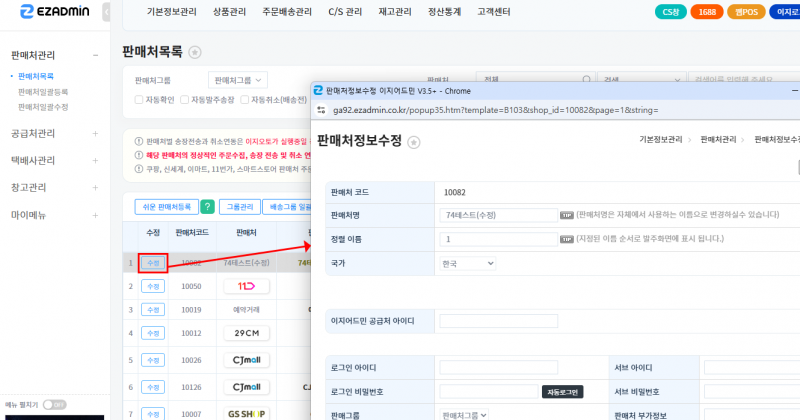Toggle 자동취소(배송전) checkbox
The height and width of the screenshot is (420, 800).
(244, 100)
